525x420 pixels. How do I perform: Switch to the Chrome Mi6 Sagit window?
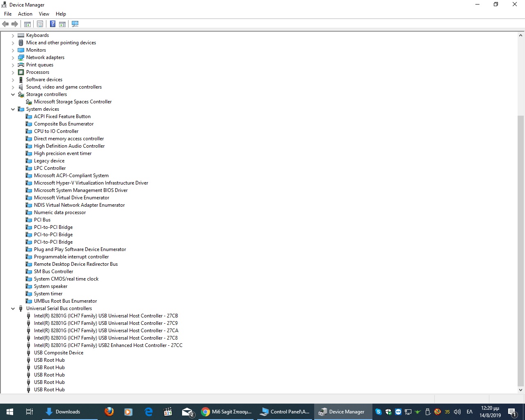[x=227, y=412]
